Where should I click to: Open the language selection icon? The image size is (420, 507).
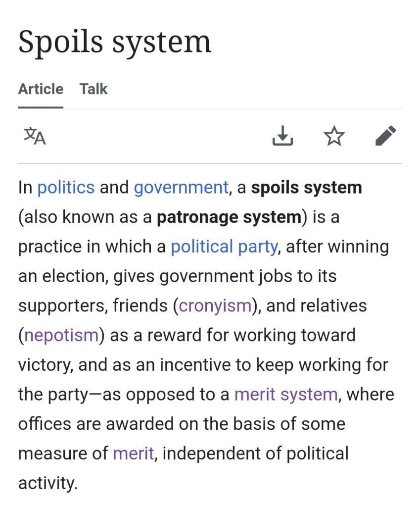(x=35, y=136)
